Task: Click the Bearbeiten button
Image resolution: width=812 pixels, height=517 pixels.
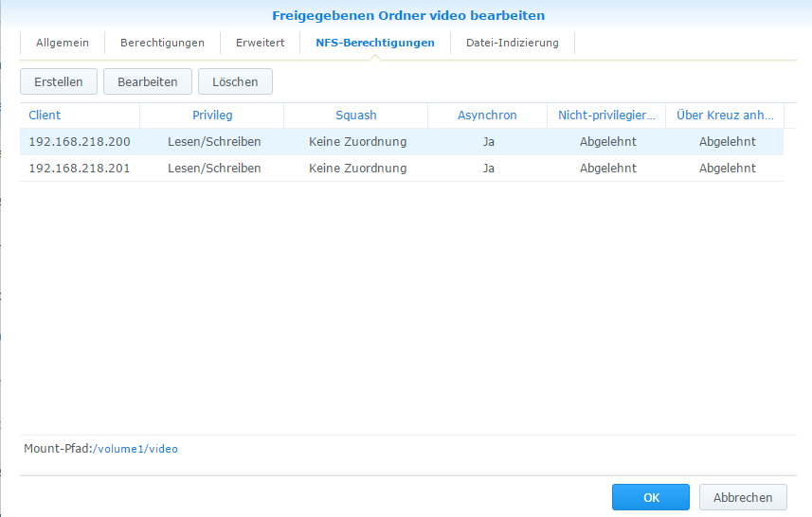Action: coord(147,82)
